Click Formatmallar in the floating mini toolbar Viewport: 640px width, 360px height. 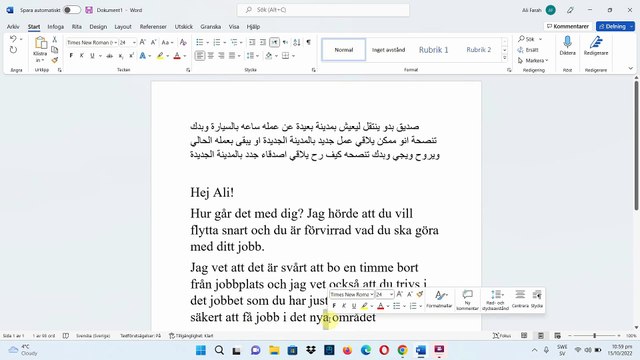[x=439, y=299]
